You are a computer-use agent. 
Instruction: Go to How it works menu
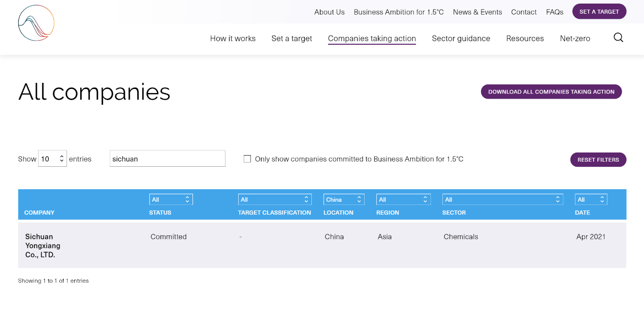click(233, 39)
